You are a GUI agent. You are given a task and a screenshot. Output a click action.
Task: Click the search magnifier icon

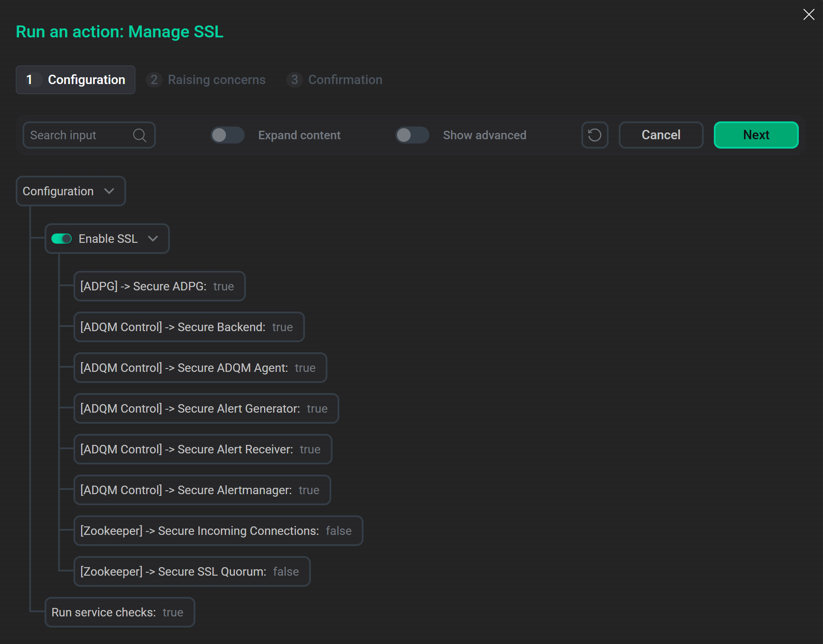coord(140,135)
